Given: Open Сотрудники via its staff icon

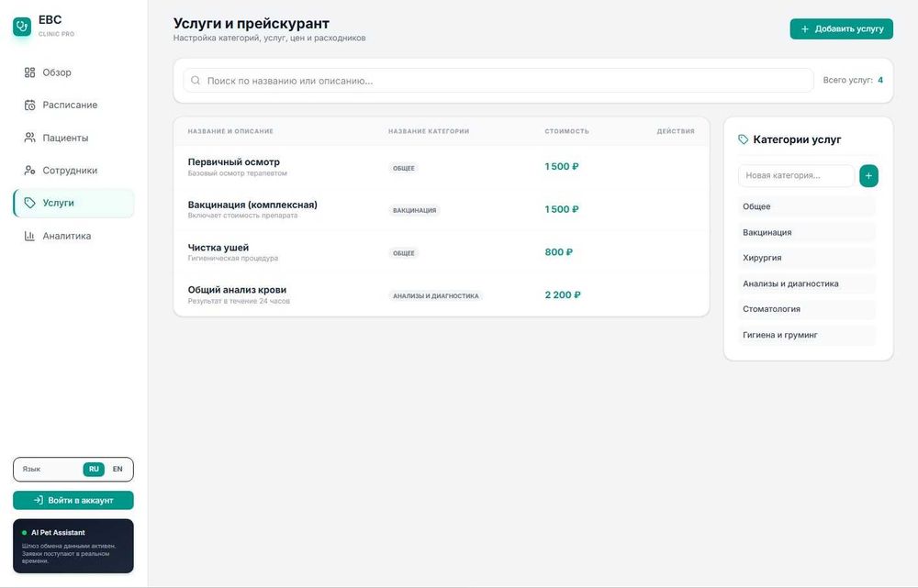Looking at the screenshot, I should 29,171.
